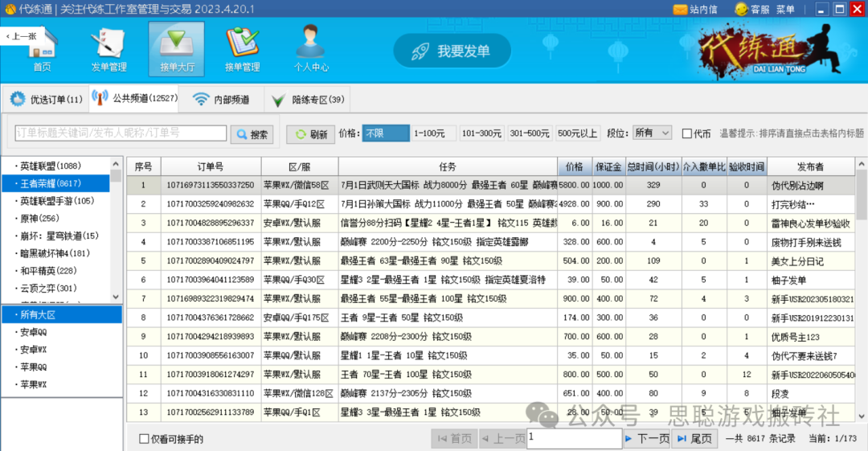
Task: Switch to 优选订单 tab
Action: click(x=46, y=100)
